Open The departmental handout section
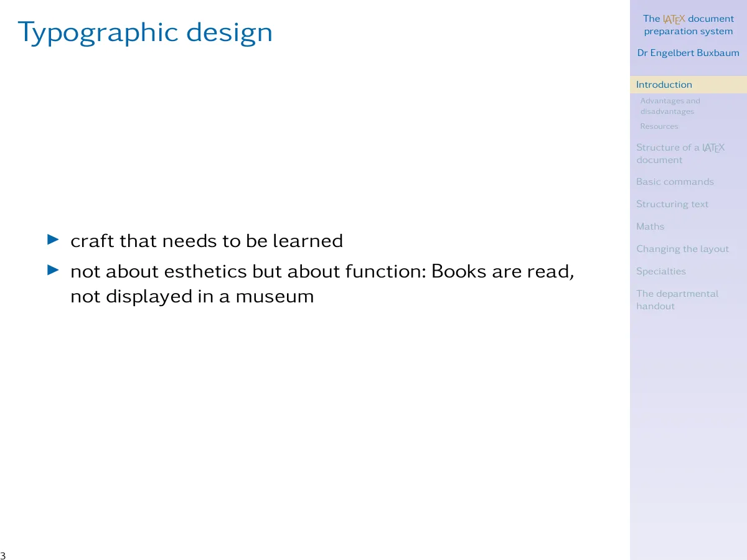 (x=677, y=300)
